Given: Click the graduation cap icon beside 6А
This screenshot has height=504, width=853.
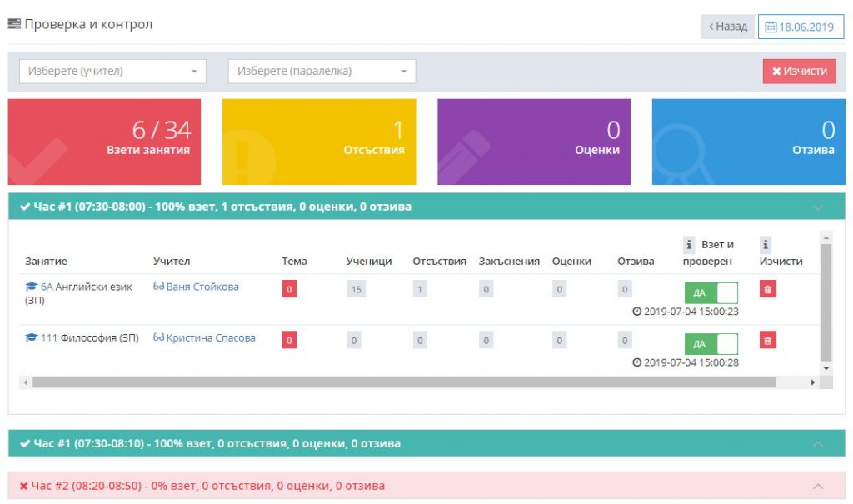Looking at the screenshot, I should (x=32, y=287).
